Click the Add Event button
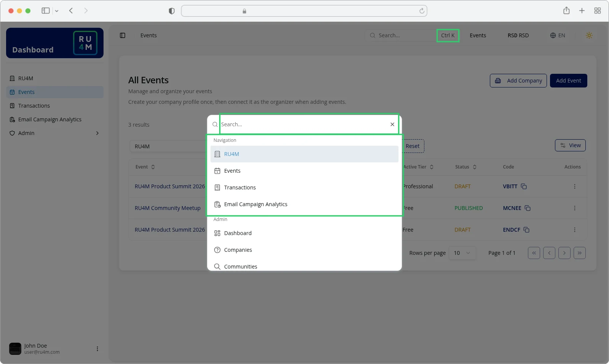This screenshot has height=364, width=609. tap(569, 81)
